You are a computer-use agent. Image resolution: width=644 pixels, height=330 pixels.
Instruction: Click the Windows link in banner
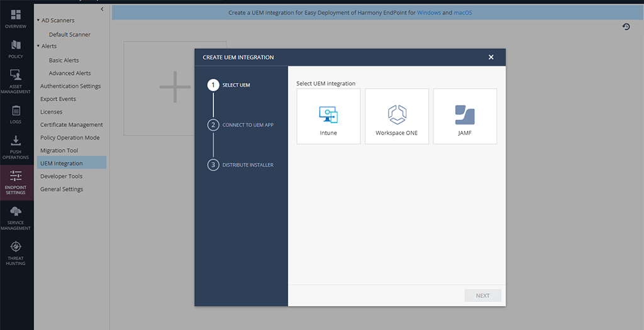[x=429, y=13]
